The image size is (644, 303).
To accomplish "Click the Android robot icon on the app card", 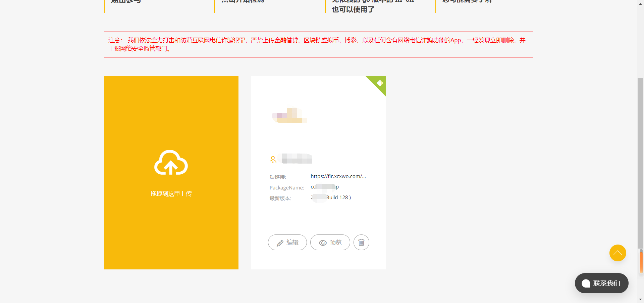I will [380, 83].
